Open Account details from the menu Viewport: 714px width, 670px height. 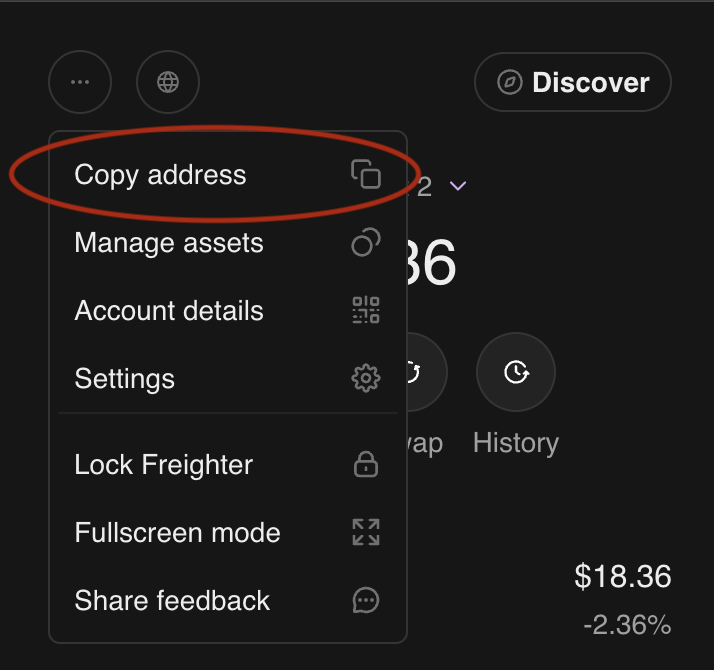coord(169,311)
